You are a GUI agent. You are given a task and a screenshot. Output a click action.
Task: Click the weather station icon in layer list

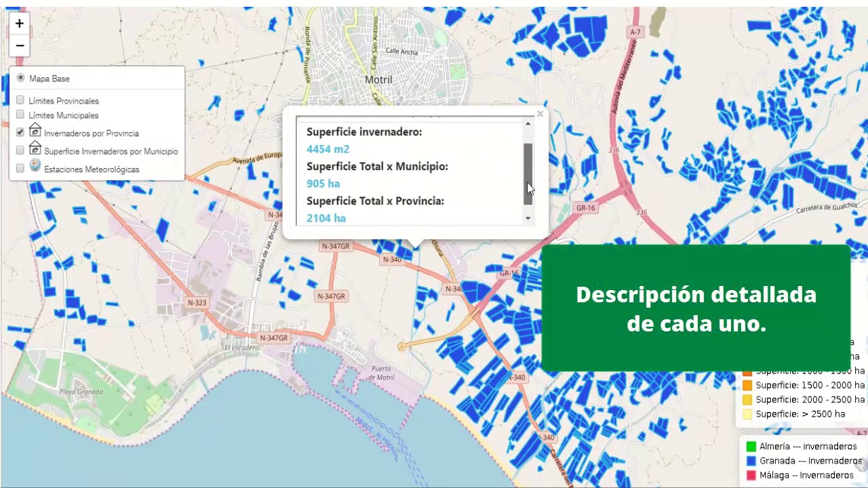click(x=35, y=165)
